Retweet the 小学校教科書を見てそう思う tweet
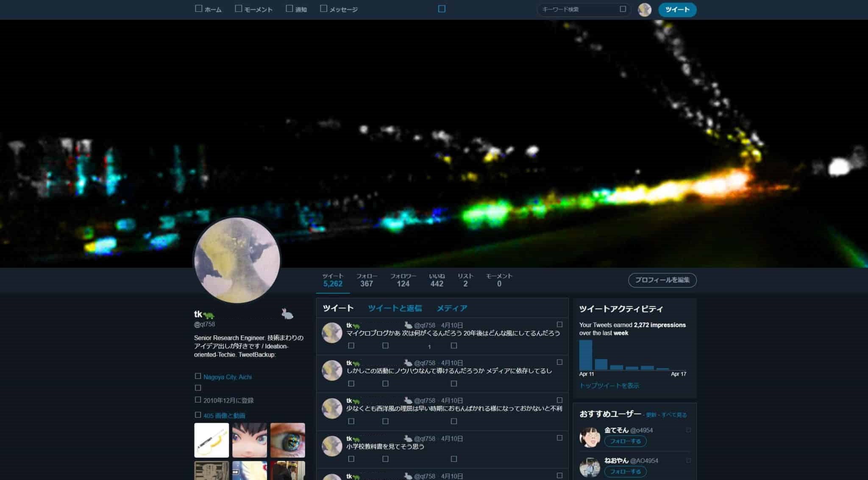 pyautogui.click(x=385, y=459)
